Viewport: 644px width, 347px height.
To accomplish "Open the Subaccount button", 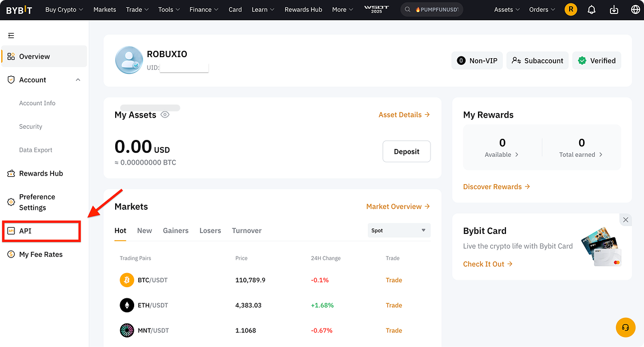I will 537,60.
